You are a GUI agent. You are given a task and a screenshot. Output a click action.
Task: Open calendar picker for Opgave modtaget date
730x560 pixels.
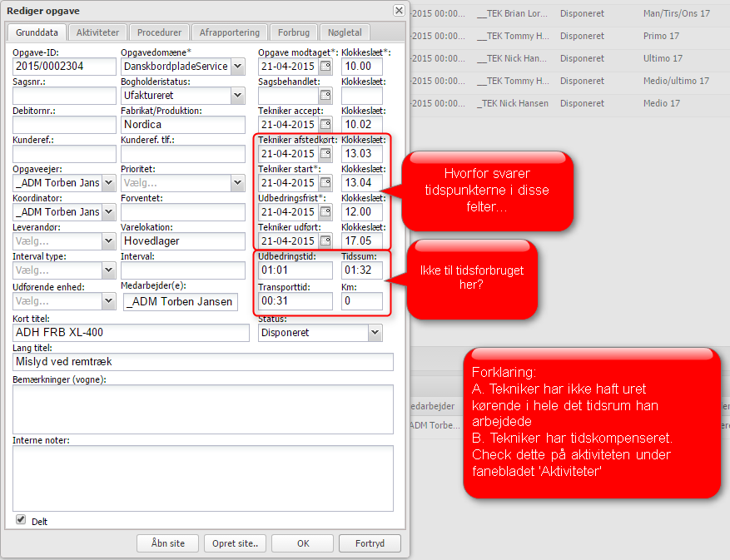point(325,67)
